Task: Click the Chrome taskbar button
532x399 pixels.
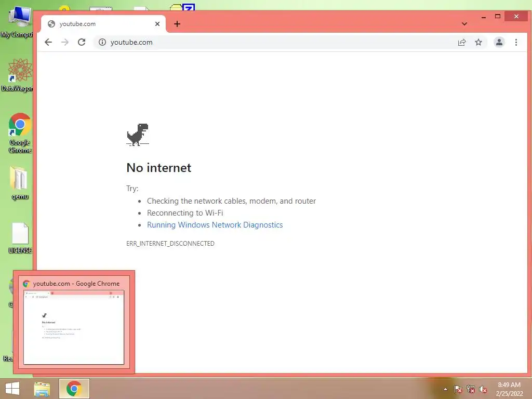Action: click(74, 389)
